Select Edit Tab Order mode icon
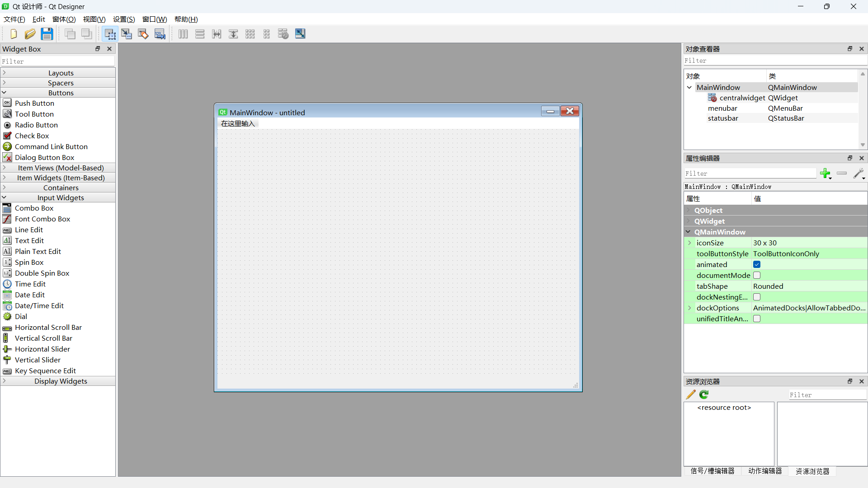 coord(160,34)
